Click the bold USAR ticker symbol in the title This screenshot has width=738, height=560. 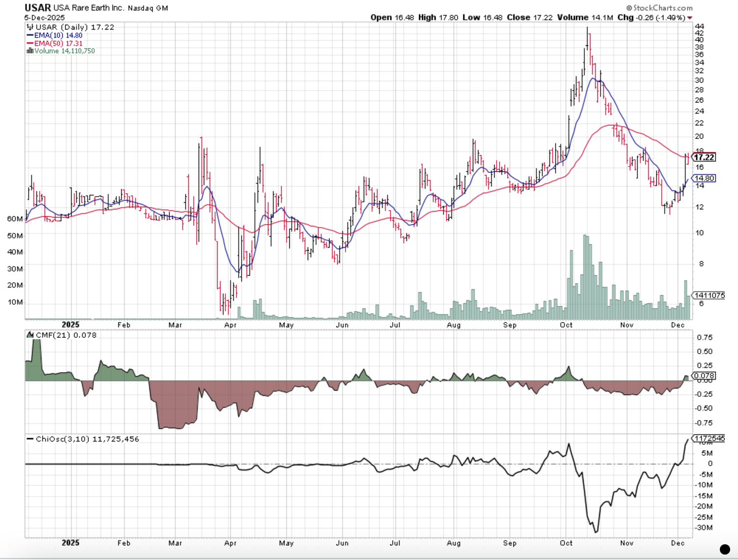pos(38,8)
